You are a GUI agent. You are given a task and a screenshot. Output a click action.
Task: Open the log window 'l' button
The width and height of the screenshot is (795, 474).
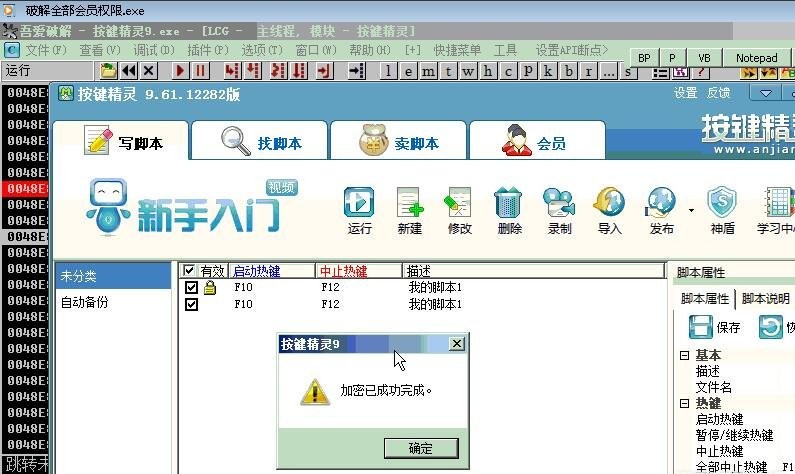(x=388, y=70)
